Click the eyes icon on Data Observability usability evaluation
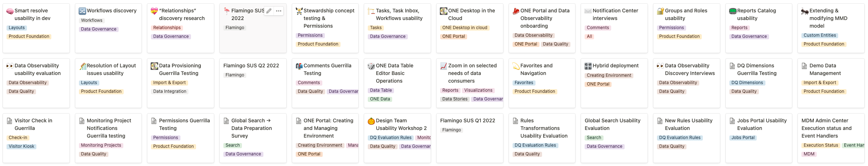Image resolution: width=868 pixels, height=166 pixels. point(10,66)
